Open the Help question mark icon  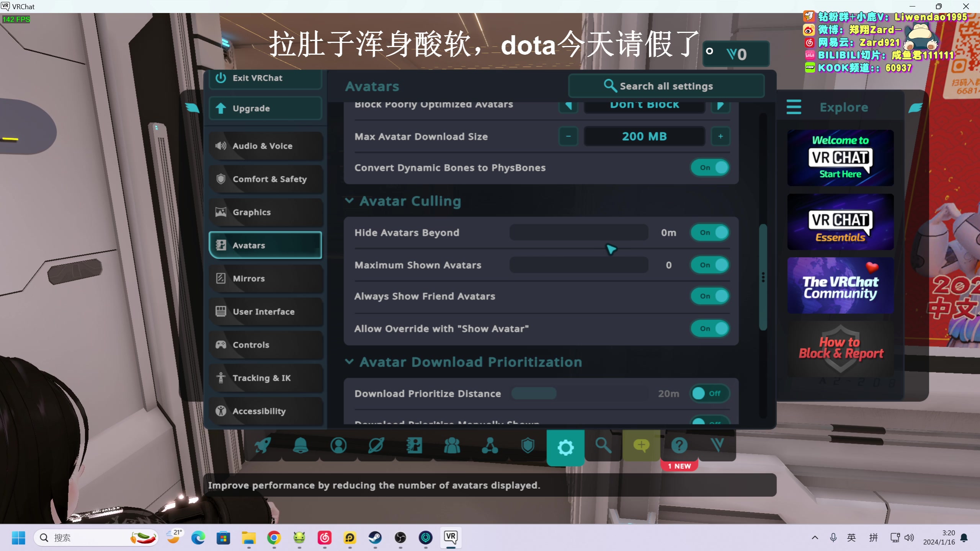[679, 445]
